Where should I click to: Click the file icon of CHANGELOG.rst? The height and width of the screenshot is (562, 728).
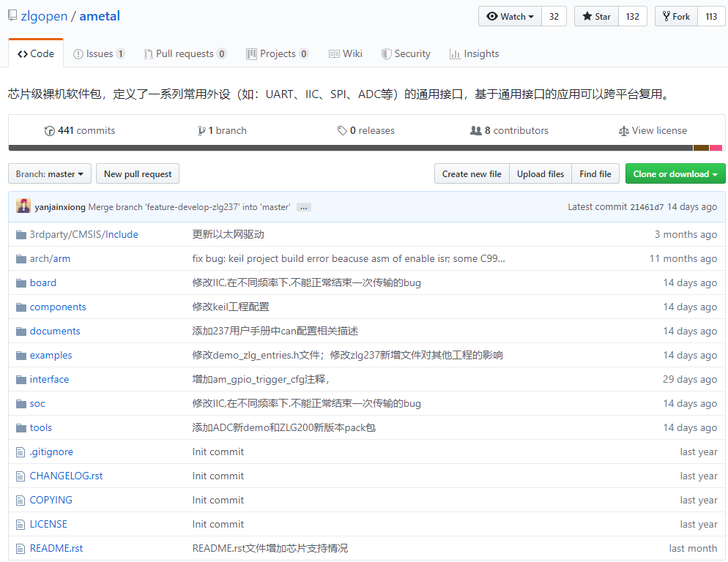21,476
